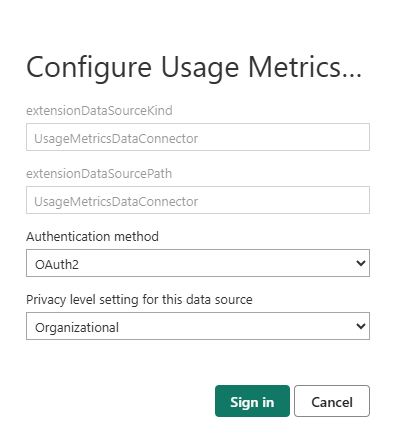The width and height of the screenshot is (394, 440).
Task: Cancel the Configure Usage Metrics dialog
Action: coord(332,401)
